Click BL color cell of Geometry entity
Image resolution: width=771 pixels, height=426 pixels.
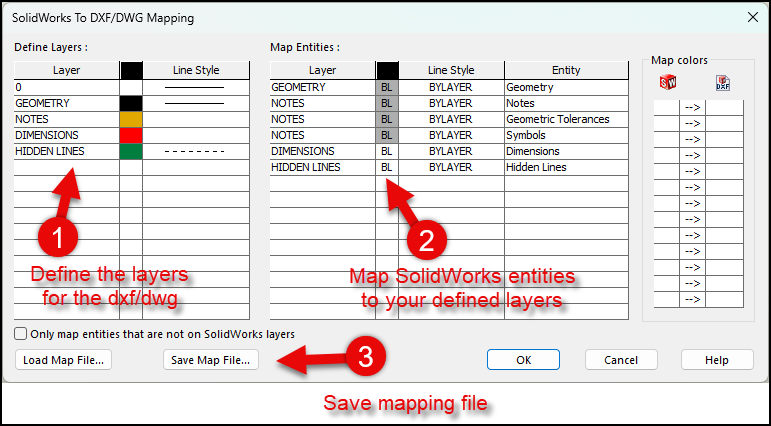[387, 88]
